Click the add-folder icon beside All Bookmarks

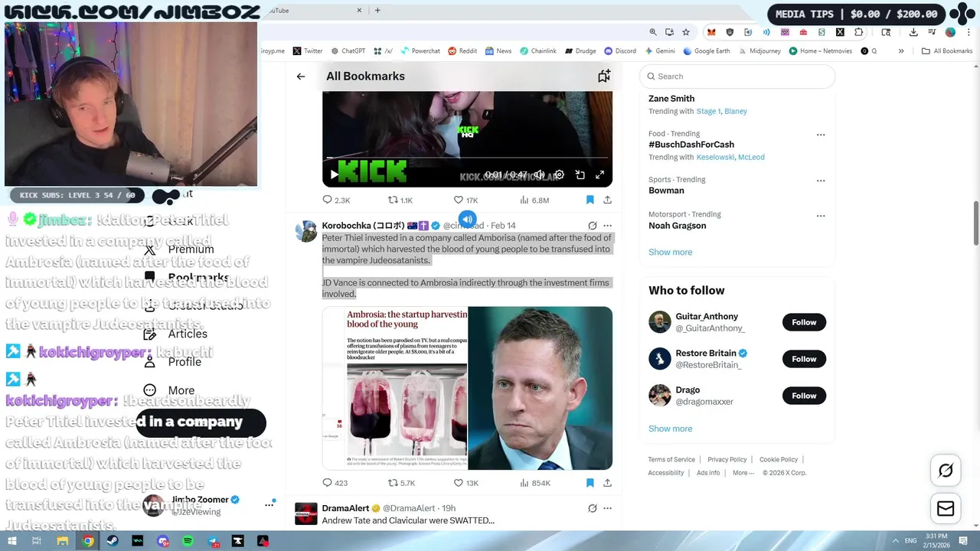tap(604, 76)
